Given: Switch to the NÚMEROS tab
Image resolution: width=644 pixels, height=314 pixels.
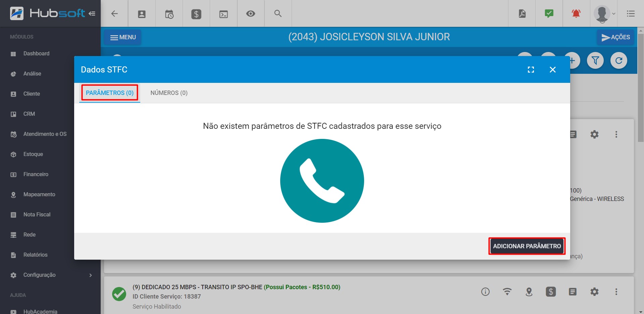Looking at the screenshot, I should (169, 93).
